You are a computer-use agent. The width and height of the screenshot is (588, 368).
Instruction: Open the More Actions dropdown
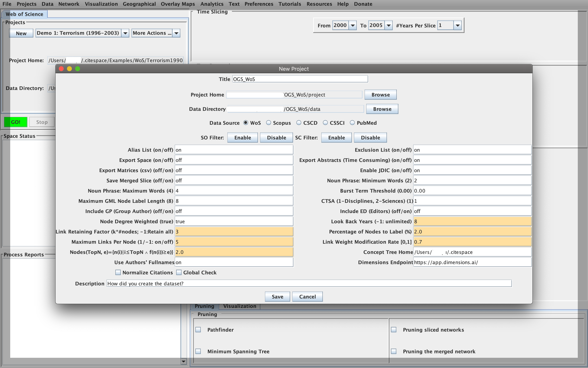coord(176,33)
